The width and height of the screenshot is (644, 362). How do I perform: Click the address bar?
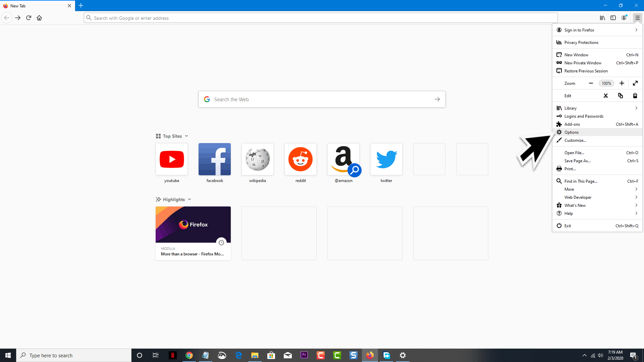click(321, 18)
